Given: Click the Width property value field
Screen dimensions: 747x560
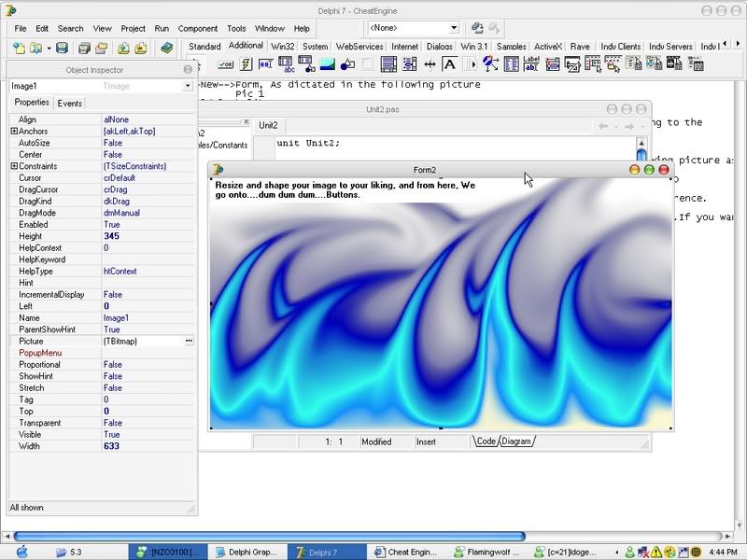Looking at the screenshot, I should (145, 446).
